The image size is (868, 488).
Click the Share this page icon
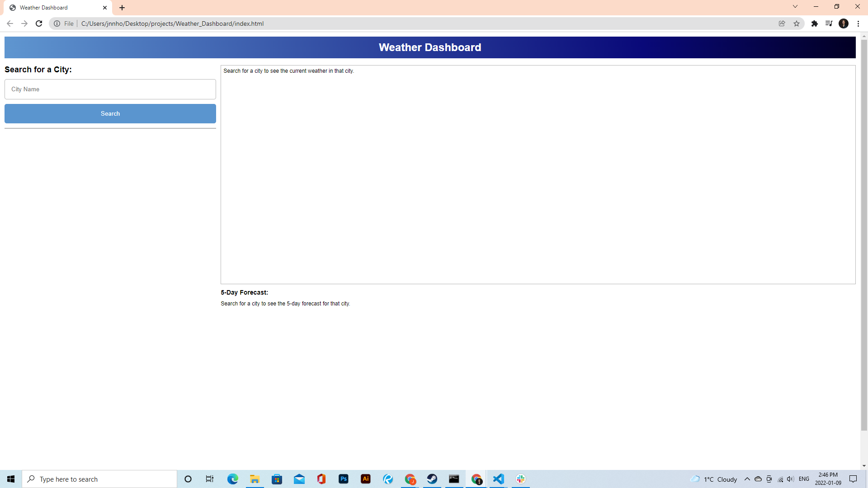click(x=782, y=23)
